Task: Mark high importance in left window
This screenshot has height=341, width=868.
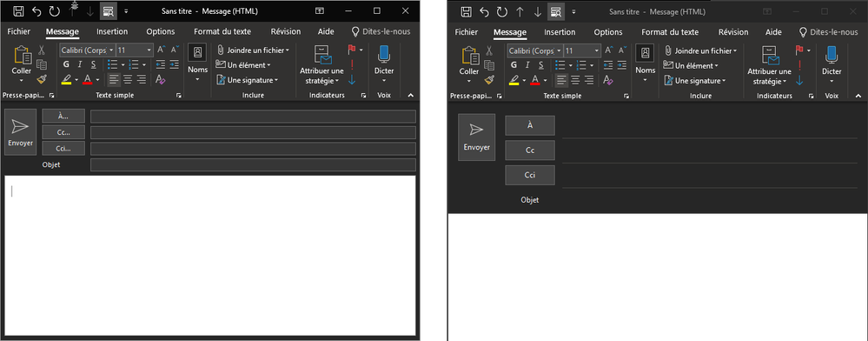Action: (x=352, y=64)
